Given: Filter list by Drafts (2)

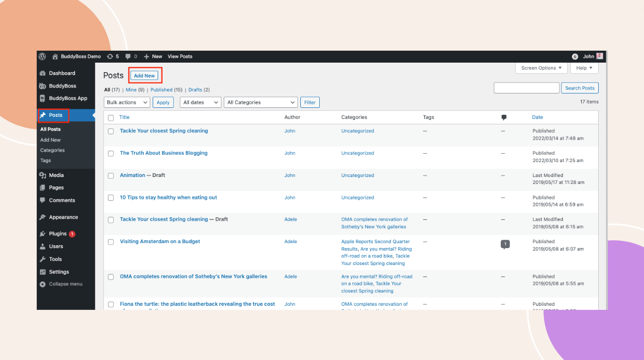Looking at the screenshot, I should point(199,90).
